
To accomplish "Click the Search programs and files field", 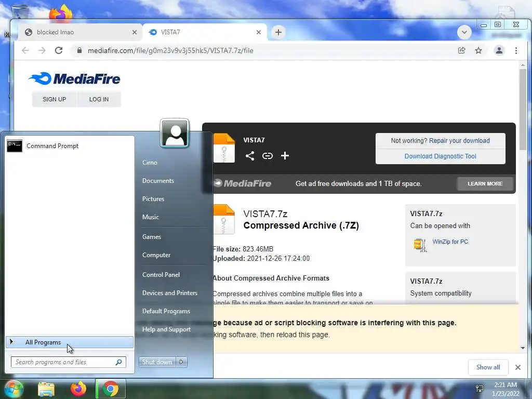I will tap(69, 362).
